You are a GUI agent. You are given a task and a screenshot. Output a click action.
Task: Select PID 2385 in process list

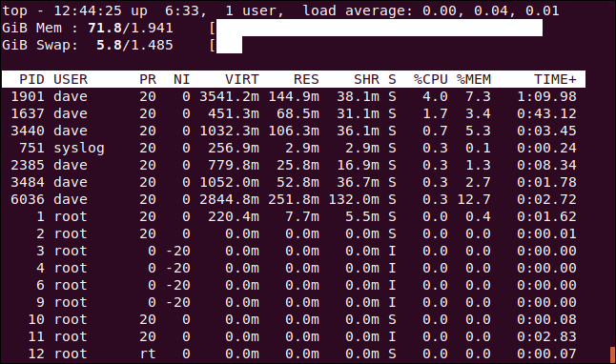[28, 165]
